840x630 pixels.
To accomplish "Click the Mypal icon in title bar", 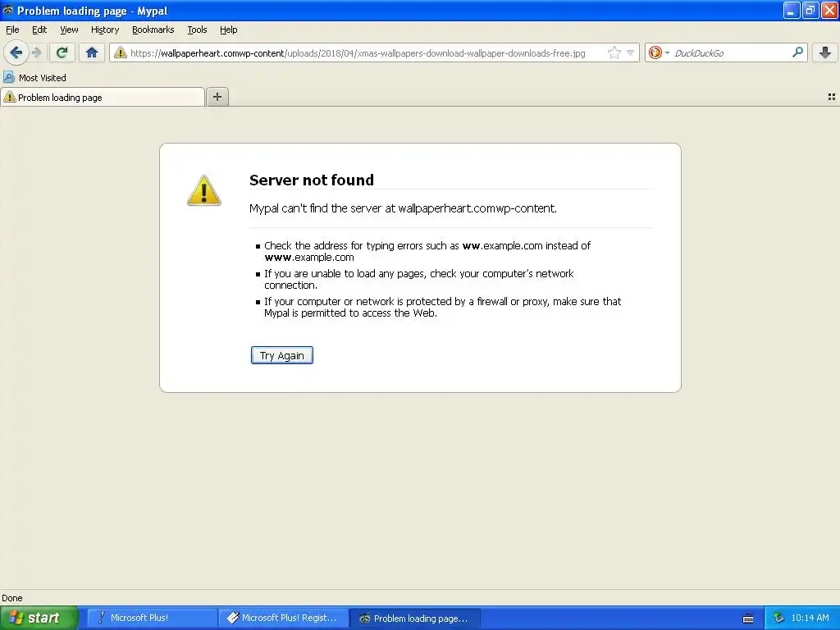I will pyautogui.click(x=8, y=10).
